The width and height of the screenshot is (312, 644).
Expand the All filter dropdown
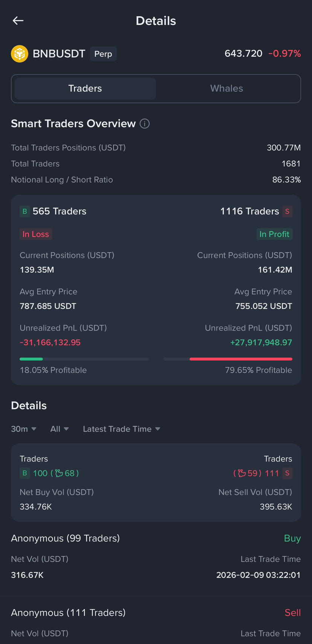point(60,429)
